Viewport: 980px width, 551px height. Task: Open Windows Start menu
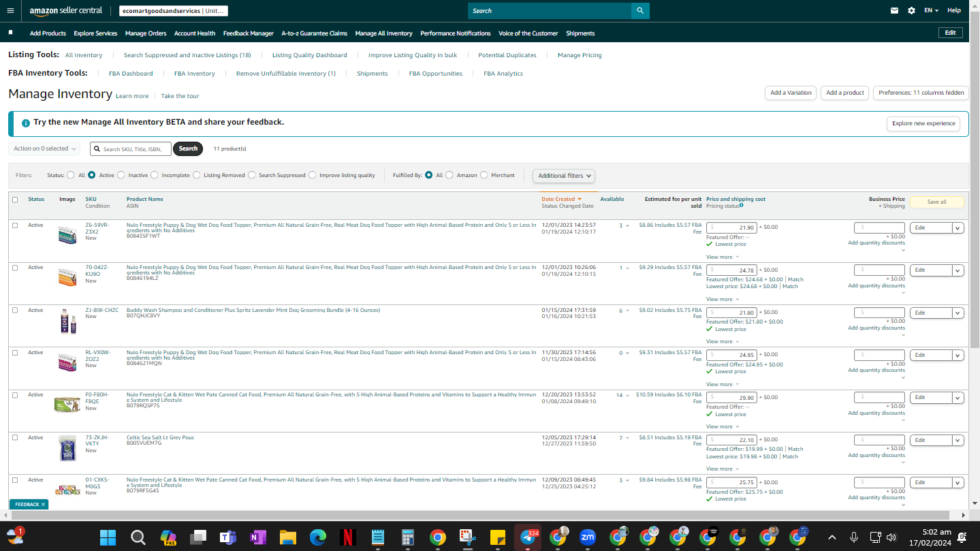[108, 537]
